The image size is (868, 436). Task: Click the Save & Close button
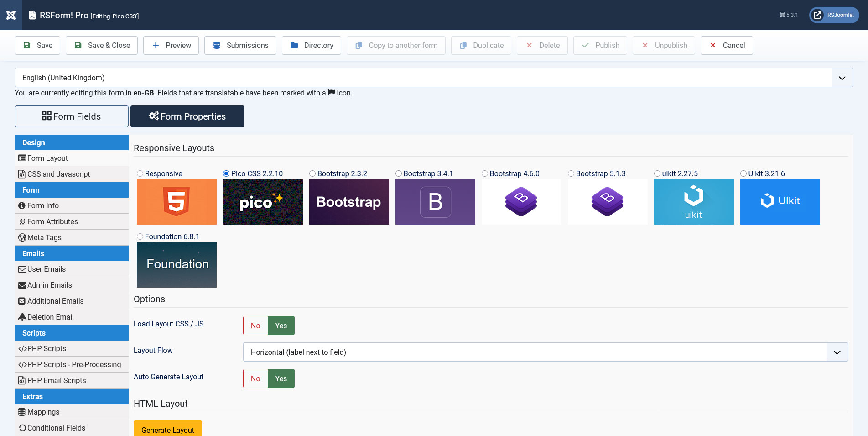102,45
